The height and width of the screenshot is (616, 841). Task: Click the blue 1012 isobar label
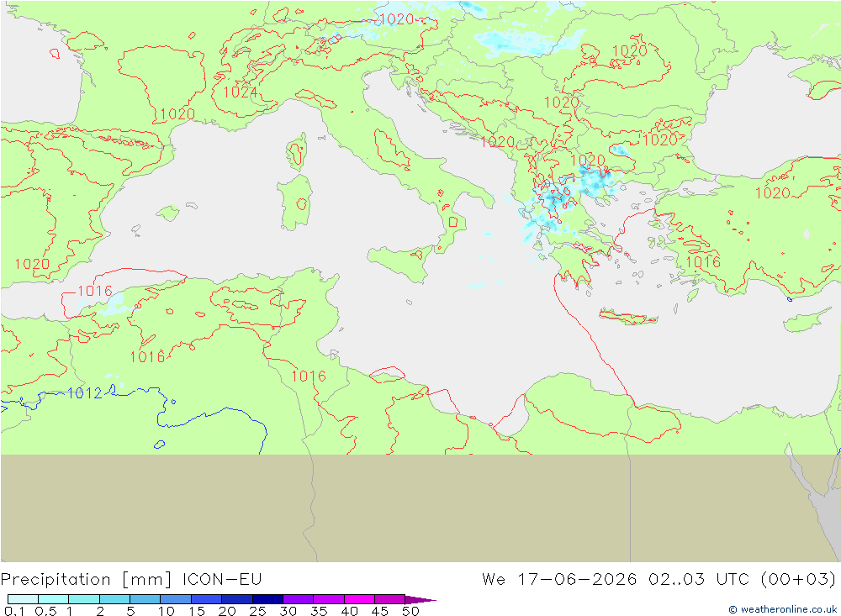(85, 393)
